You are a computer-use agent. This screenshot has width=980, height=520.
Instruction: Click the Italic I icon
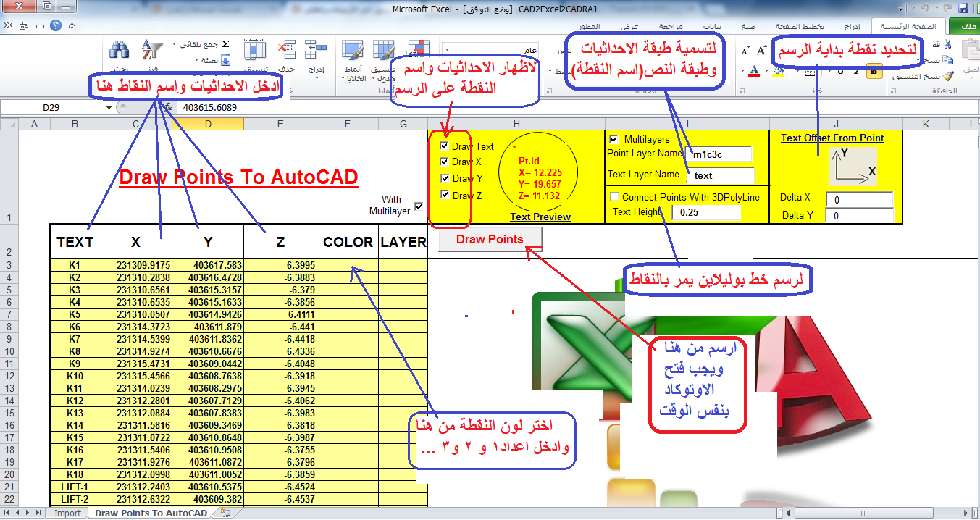point(857,71)
